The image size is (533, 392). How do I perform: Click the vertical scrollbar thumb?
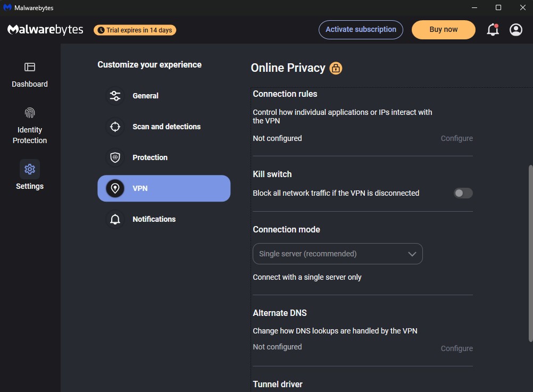[x=530, y=253]
